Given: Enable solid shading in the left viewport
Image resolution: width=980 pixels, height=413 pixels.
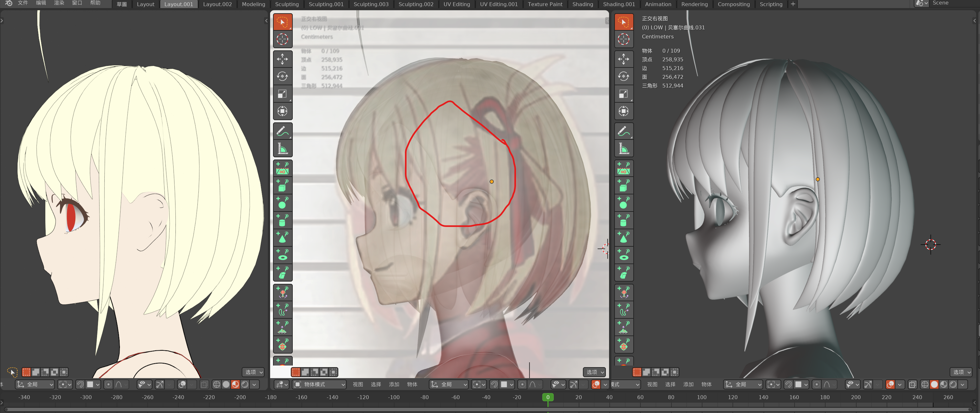Looking at the screenshot, I should click(x=226, y=385).
